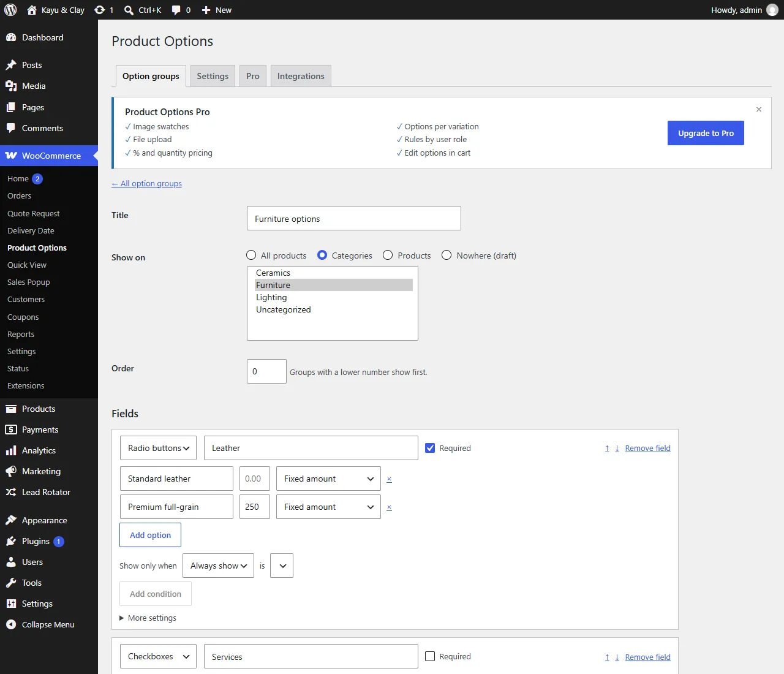Switch to the Pro tab
The height and width of the screenshot is (674, 784).
253,76
